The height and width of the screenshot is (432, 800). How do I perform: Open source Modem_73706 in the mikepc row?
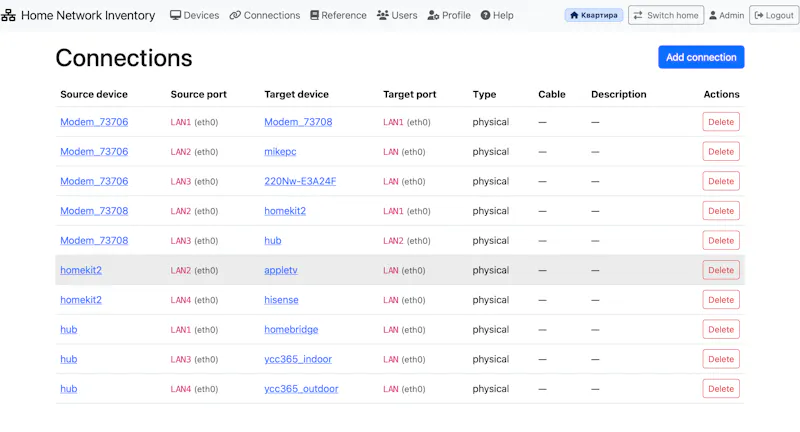pyautogui.click(x=94, y=151)
